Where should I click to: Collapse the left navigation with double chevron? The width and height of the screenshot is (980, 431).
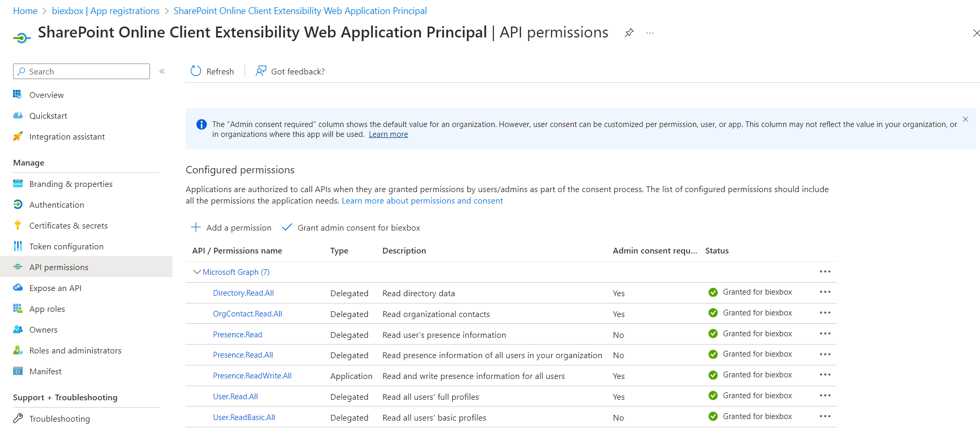click(x=162, y=71)
